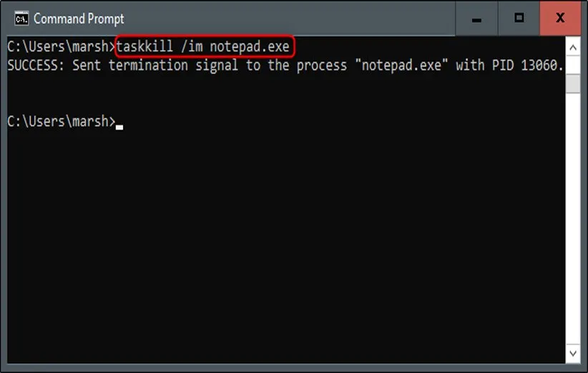Click the bottom C:\Users\marsh> prompt
The image size is (588, 373).
(x=61, y=121)
